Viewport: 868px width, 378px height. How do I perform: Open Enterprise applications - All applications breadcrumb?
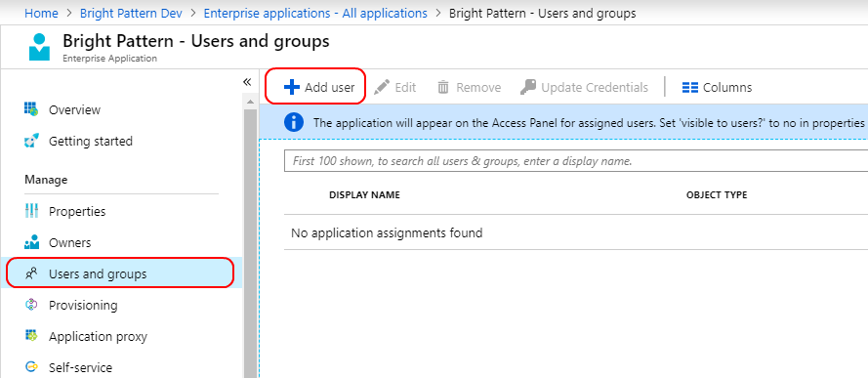tap(315, 14)
